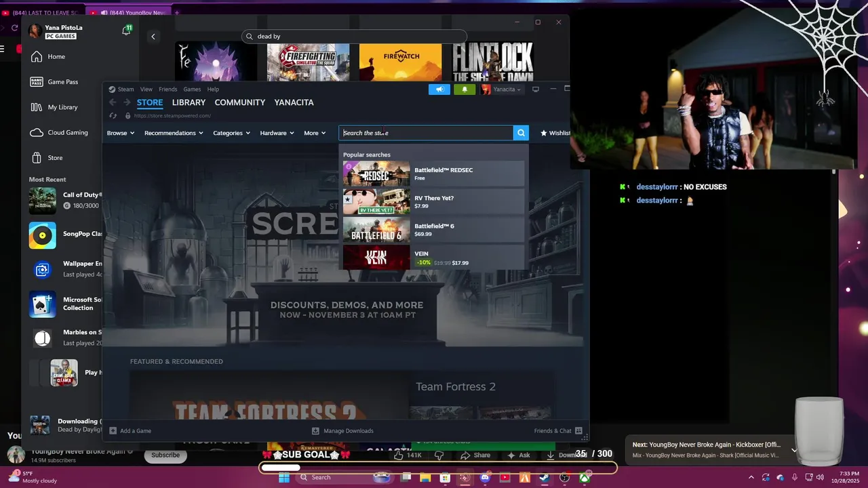Switch to the COMMUNITY tab in Steam
The height and width of the screenshot is (488, 868).
click(x=240, y=102)
